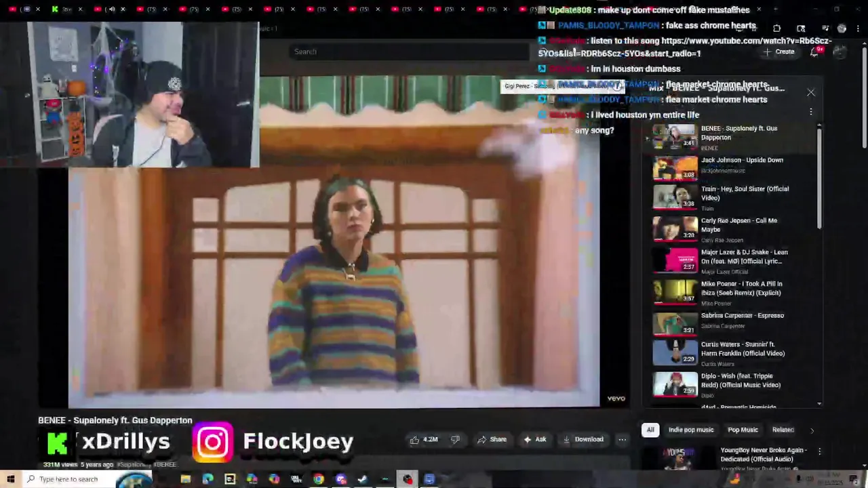Open the OBS Studio taskbar icon
The width and height of the screenshot is (868, 488).
(408, 479)
